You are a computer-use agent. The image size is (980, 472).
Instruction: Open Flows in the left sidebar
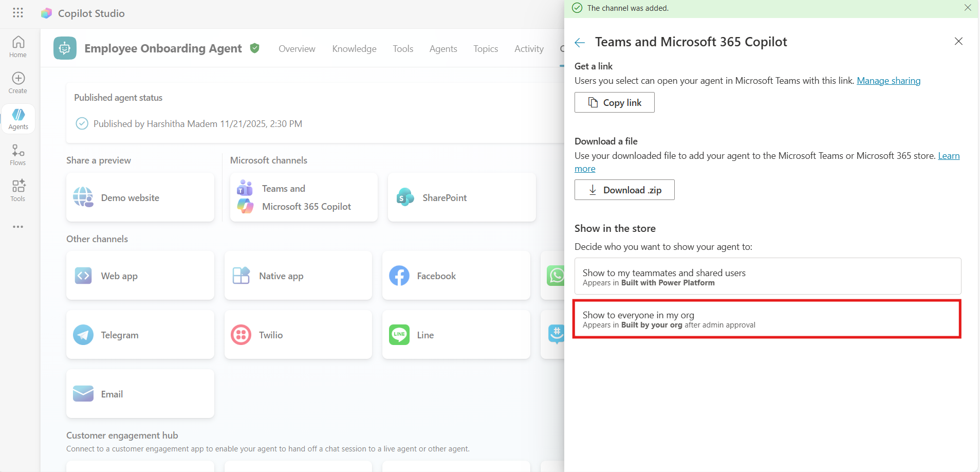pos(18,155)
